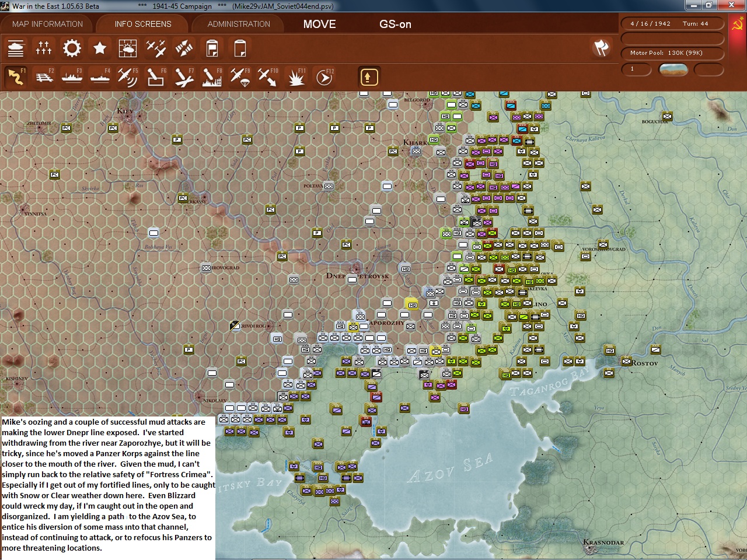Click the blank document icon
This screenshot has width=747, height=560.
pos(240,48)
